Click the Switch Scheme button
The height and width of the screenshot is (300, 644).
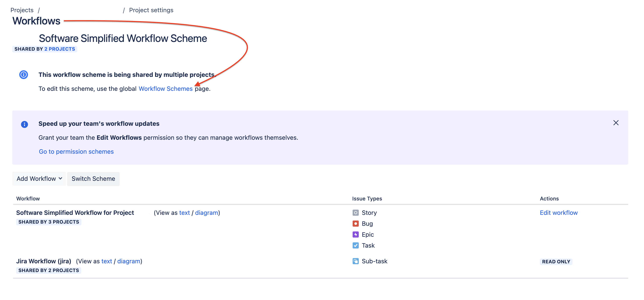pyautogui.click(x=93, y=179)
